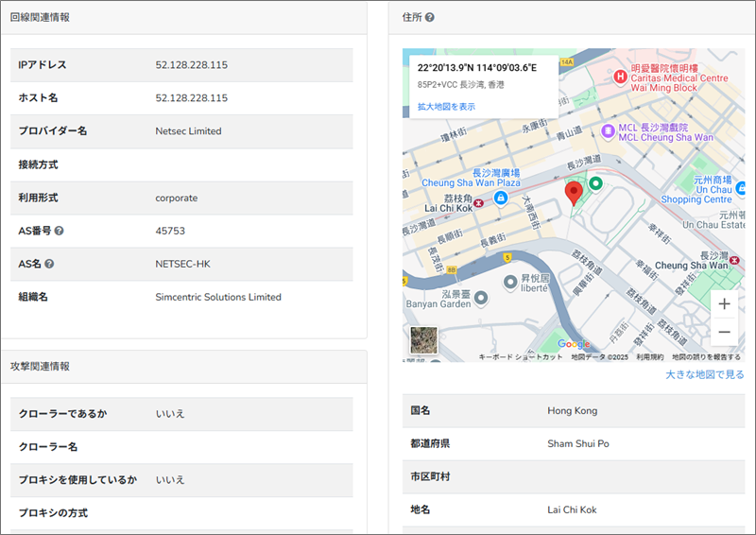The image size is (756, 535).
Task: Click the Banyan Garden place marker
Action: pyautogui.click(x=481, y=298)
